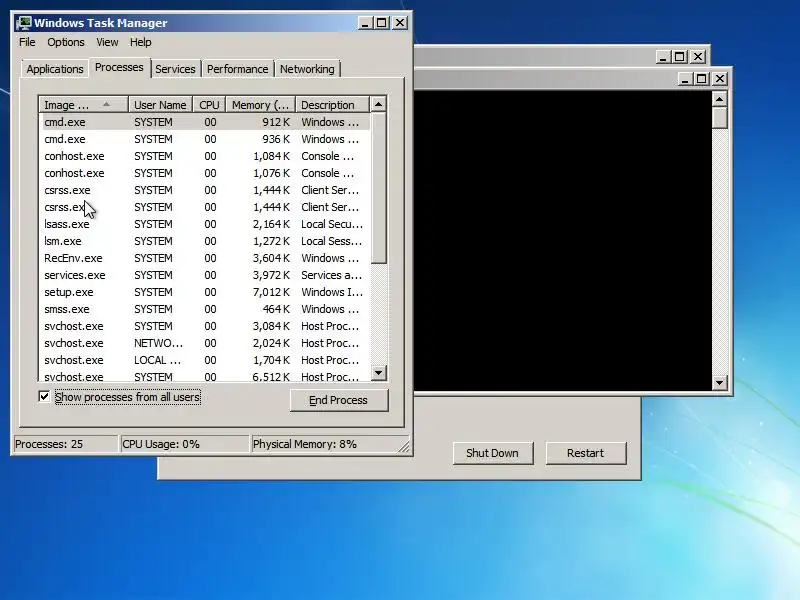Click the CPU Usage: 0% status entry
800x600 pixels.
184,444
